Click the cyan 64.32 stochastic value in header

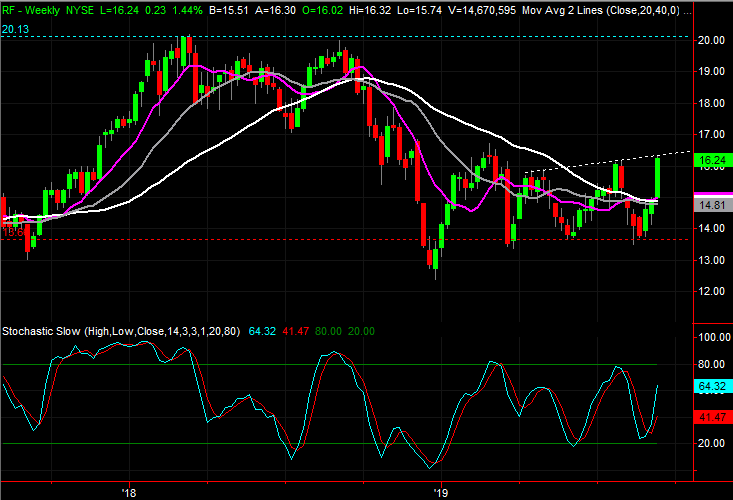tap(262, 331)
